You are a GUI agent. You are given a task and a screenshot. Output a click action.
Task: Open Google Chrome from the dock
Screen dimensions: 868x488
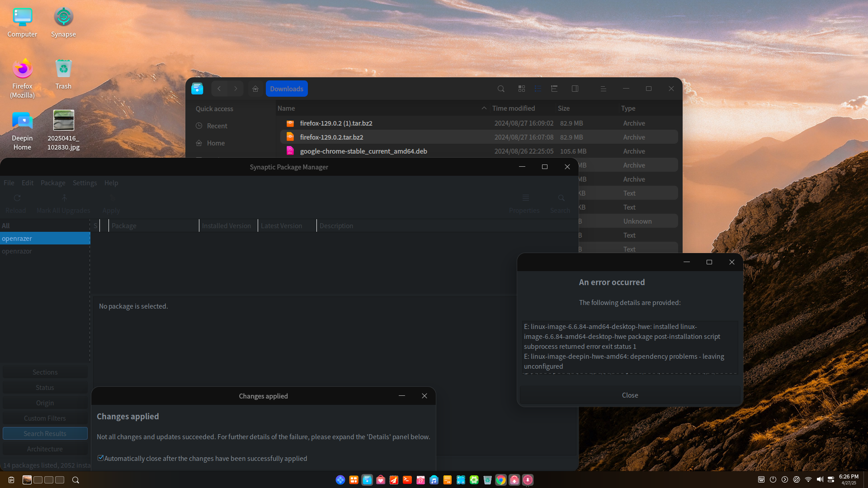point(501,480)
